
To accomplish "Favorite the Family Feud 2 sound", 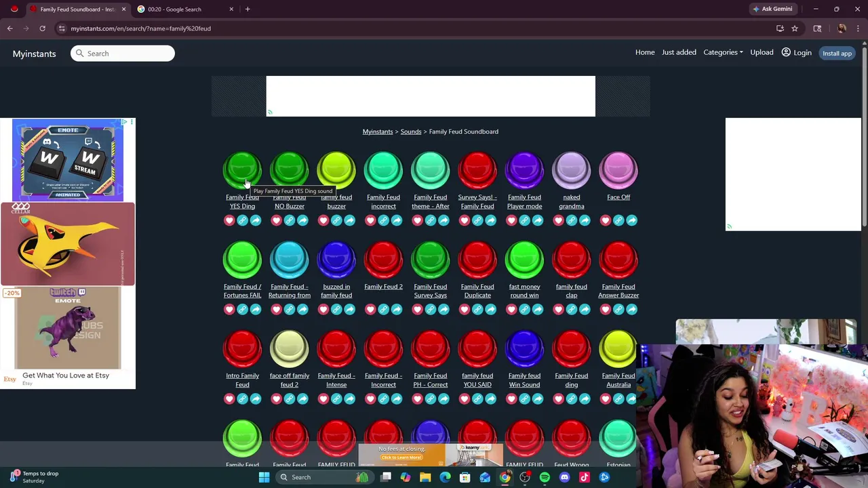I will pyautogui.click(x=370, y=310).
